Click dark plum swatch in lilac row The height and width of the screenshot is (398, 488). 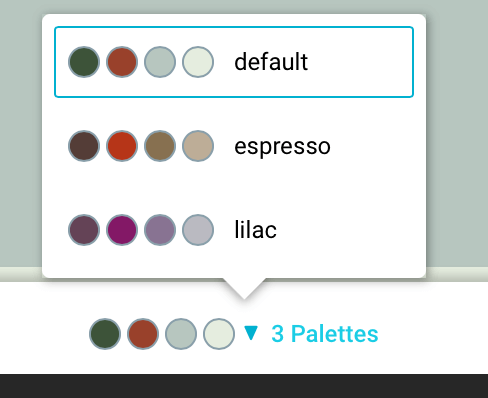point(84,230)
